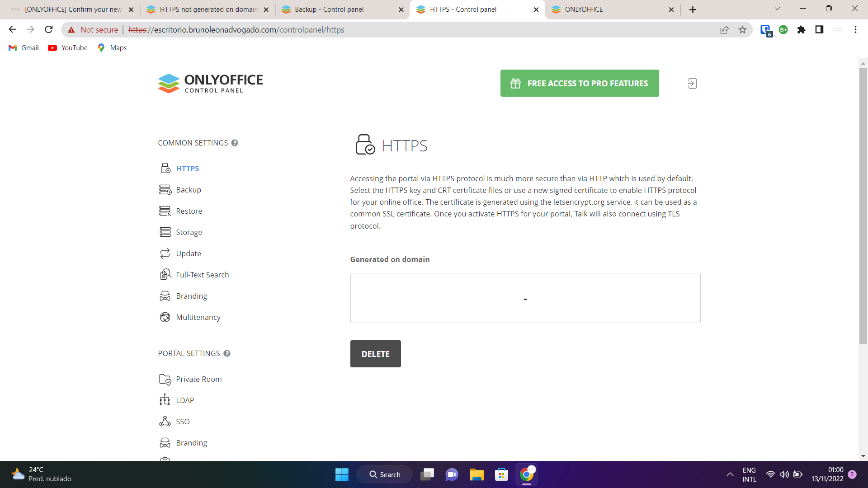Click the LDAP tree icon
868x488 pixels.
tap(165, 400)
